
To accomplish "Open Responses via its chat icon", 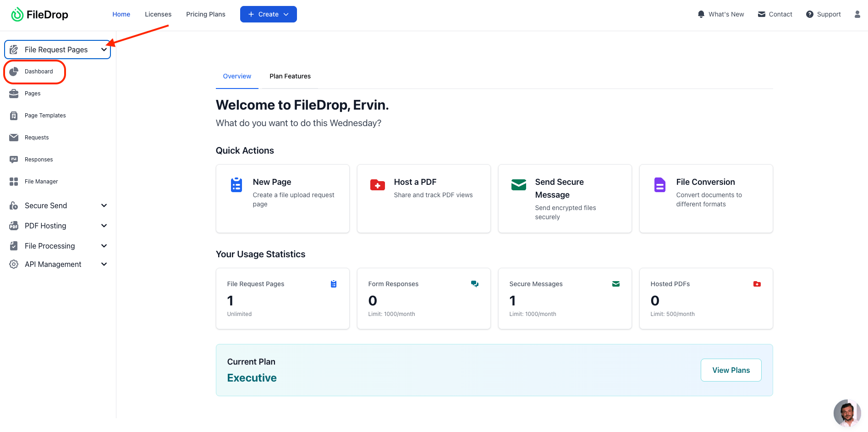I will [14, 160].
